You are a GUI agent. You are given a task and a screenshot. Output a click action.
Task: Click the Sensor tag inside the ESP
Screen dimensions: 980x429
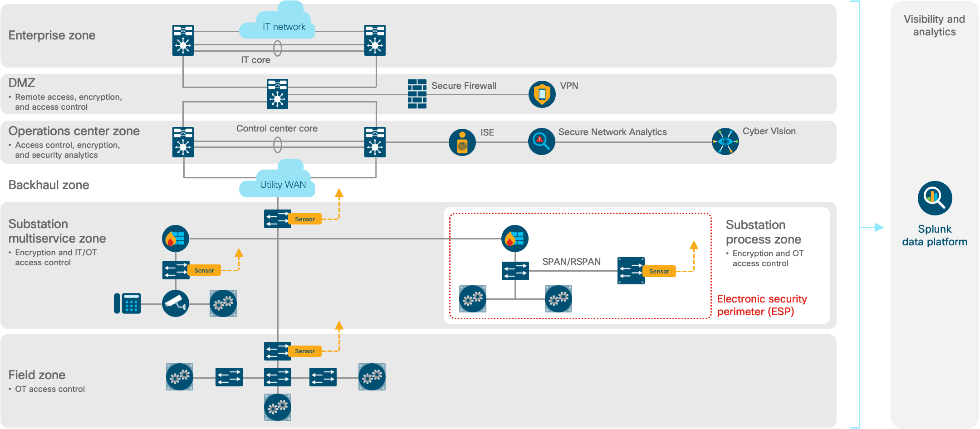pos(659,271)
